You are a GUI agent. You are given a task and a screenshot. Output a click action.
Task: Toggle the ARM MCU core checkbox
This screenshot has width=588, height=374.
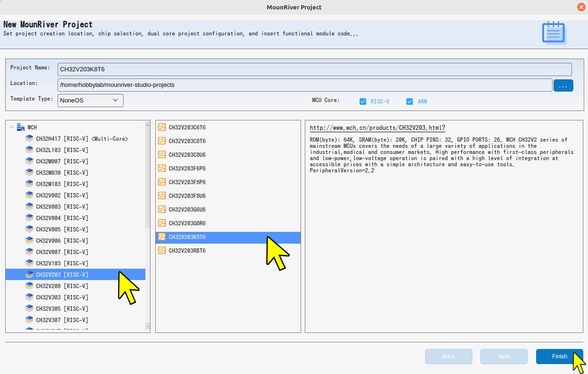(410, 102)
